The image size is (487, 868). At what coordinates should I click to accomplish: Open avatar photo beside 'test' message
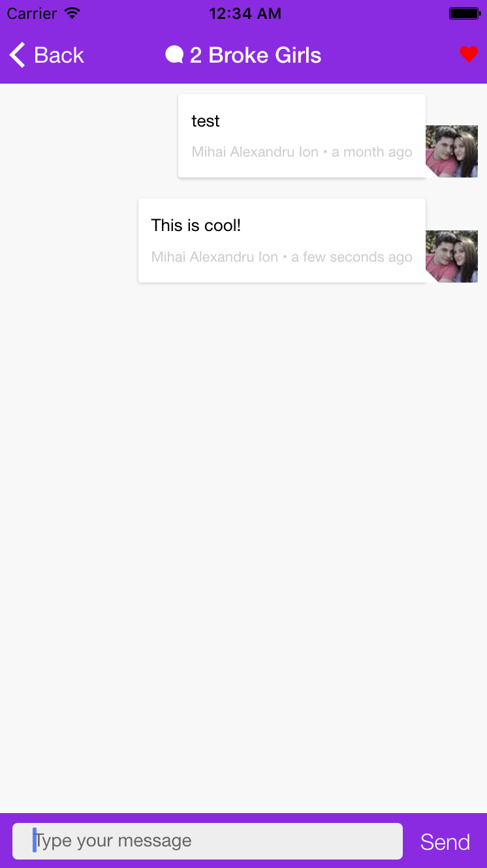[452, 151]
